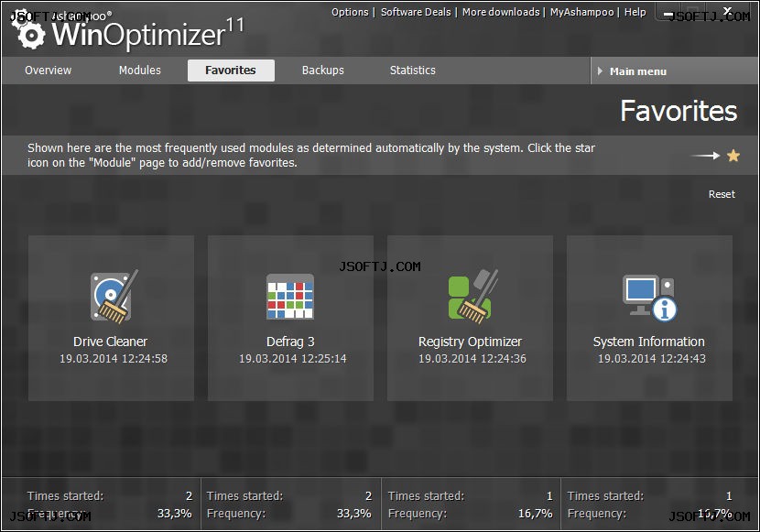Open the MyAshampoo link

(x=581, y=12)
